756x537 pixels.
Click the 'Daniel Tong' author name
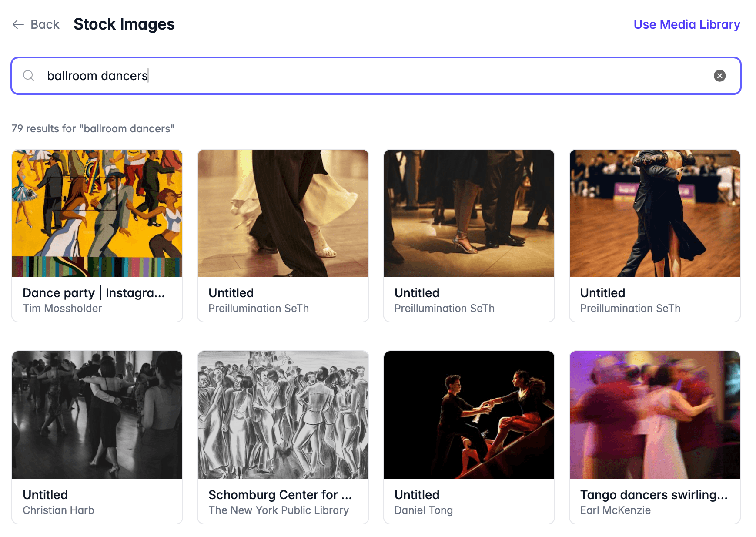(423, 510)
